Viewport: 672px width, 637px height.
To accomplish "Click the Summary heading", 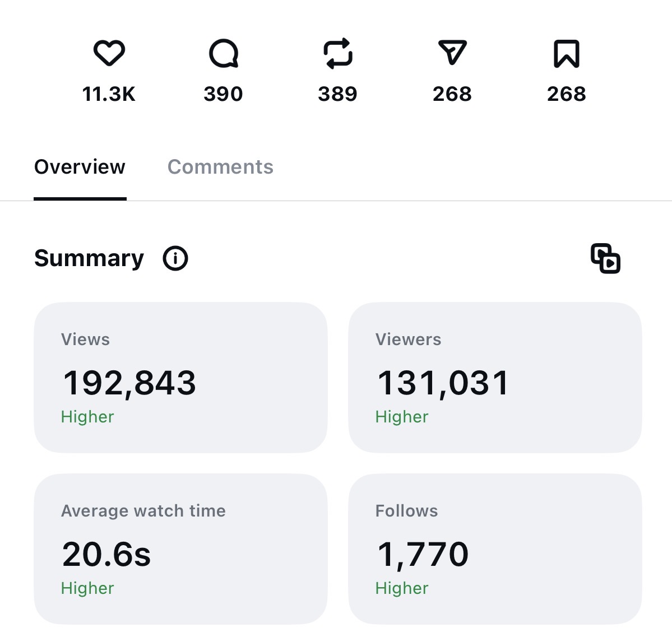I will [89, 258].
